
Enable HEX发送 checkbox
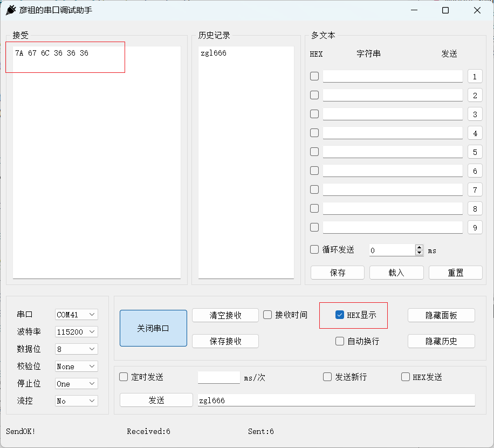point(406,377)
